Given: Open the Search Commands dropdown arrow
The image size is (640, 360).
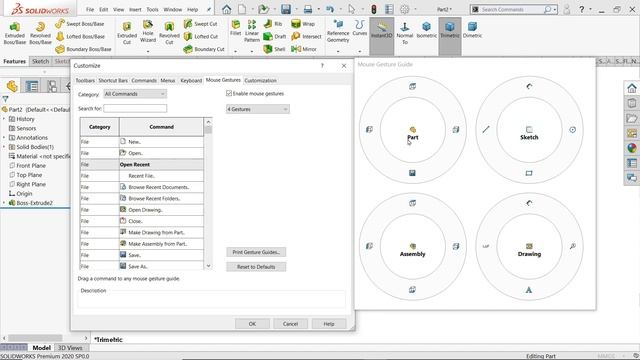Looking at the screenshot, I should 555,9.
